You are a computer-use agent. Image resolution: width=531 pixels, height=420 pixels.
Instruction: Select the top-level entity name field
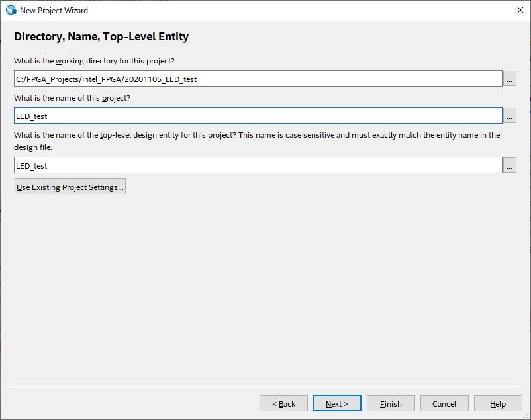coord(258,165)
